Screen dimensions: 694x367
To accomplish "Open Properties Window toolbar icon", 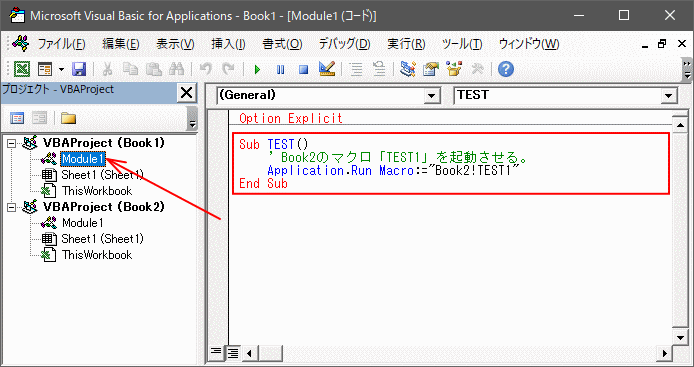I will (x=430, y=69).
